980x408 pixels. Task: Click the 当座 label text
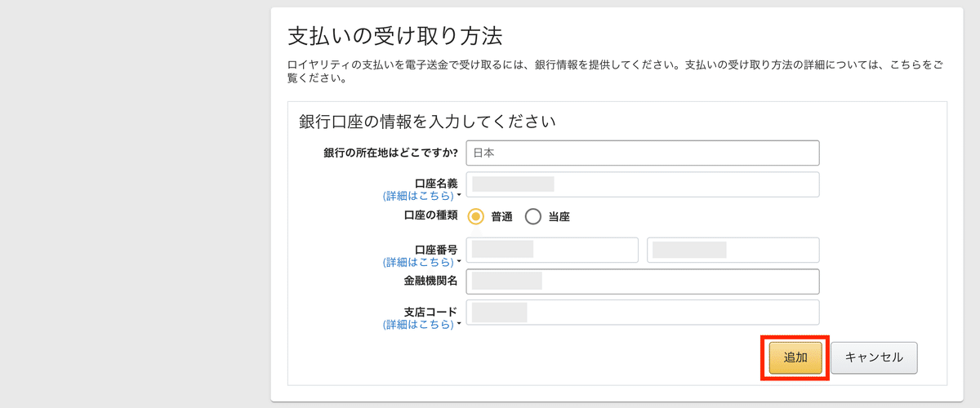pos(559,216)
